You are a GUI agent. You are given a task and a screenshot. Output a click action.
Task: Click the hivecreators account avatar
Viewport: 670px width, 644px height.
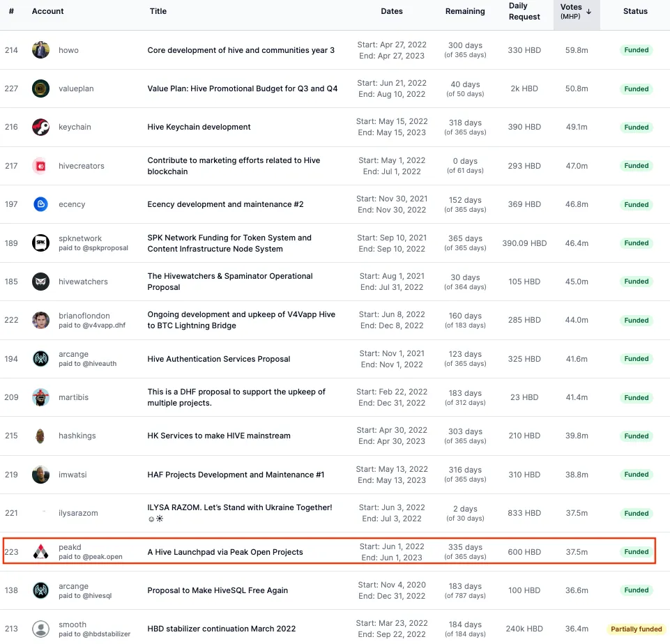point(40,166)
